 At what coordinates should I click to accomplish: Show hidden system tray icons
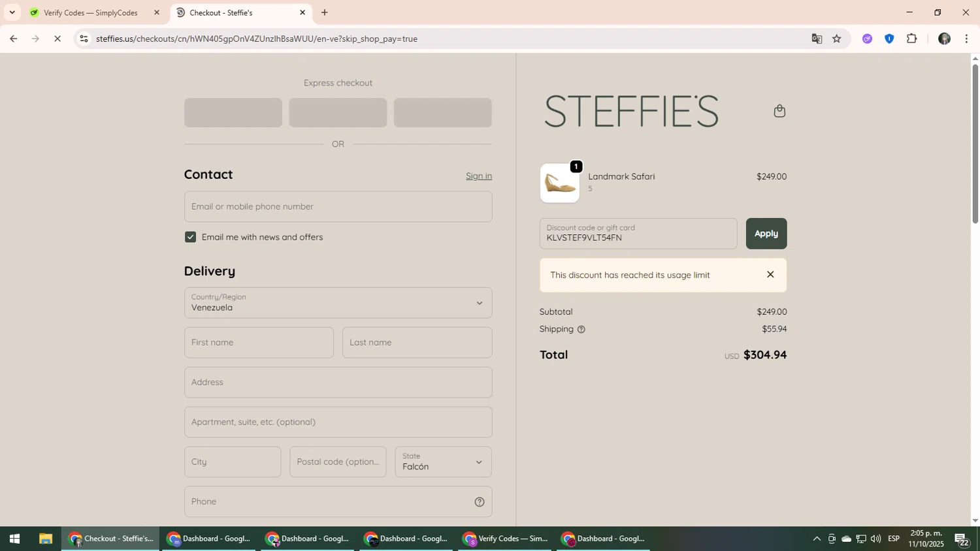[817, 539]
